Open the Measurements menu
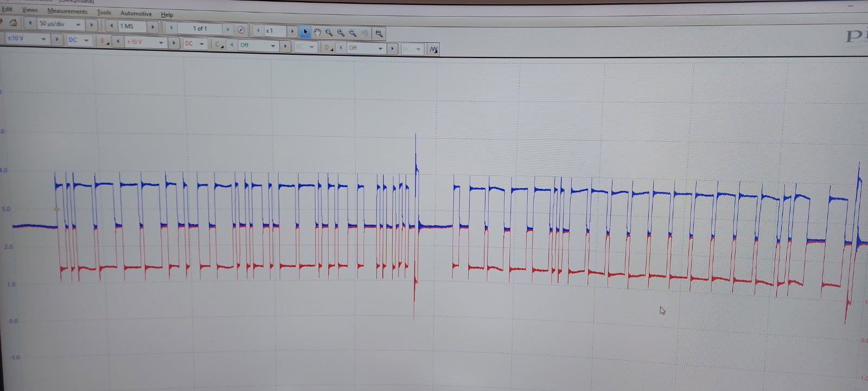The image size is (868, 391). click(x=67, y=11)
